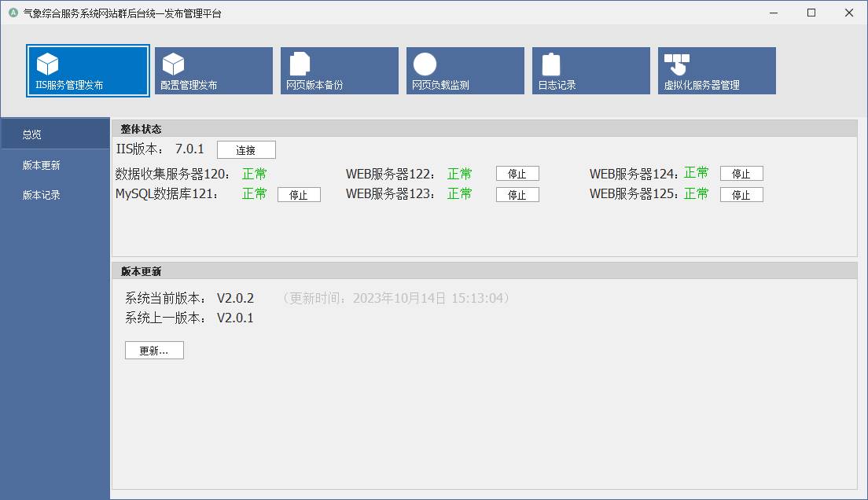
Task: Click 正常 status of 数据收集服务器120
Action: [255, 174]
